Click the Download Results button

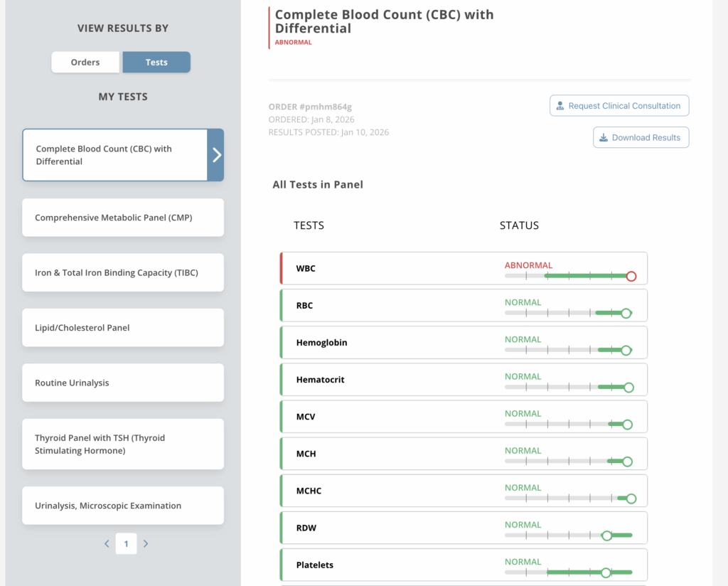pos(641,137)
